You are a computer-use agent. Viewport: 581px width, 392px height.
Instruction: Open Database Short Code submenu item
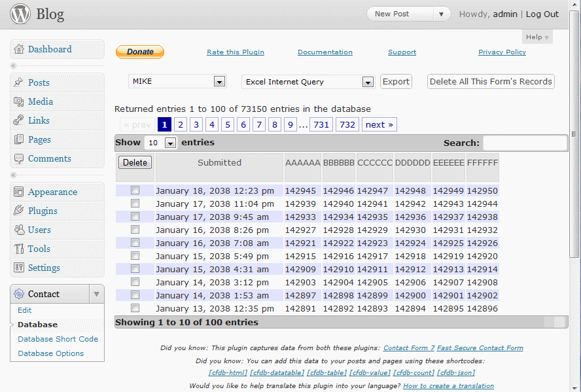(x=58, y=339)
